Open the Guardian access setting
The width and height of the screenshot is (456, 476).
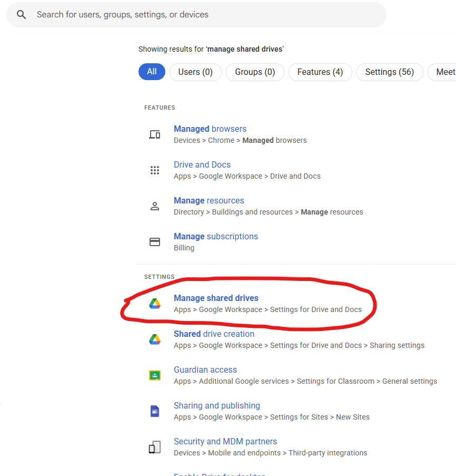(x=205, y=370)
